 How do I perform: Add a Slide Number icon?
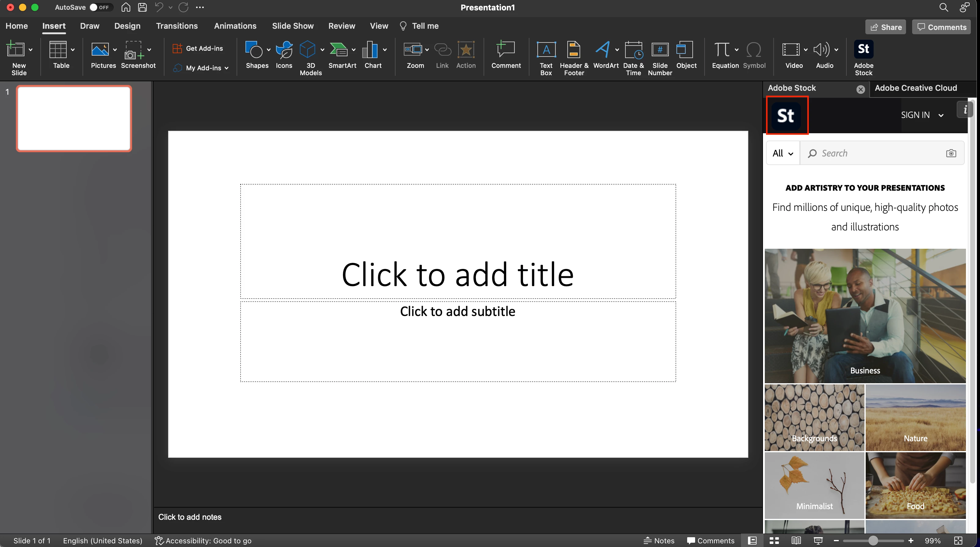click(x=660, y=50)
